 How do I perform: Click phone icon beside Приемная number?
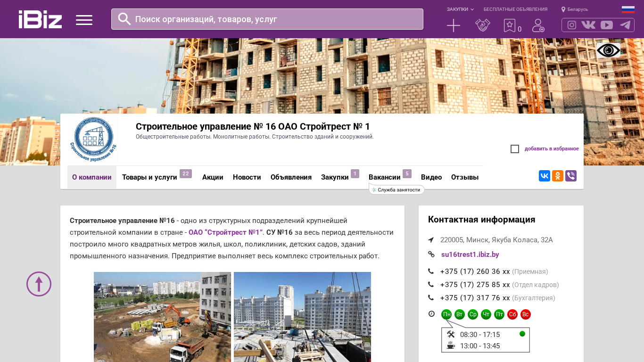[431, 271]
